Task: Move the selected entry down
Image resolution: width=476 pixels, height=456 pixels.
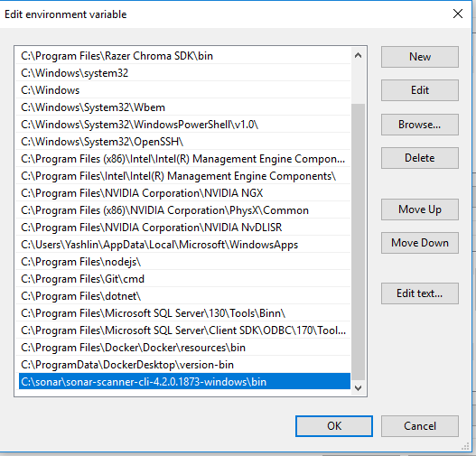Action: point(420,243)
